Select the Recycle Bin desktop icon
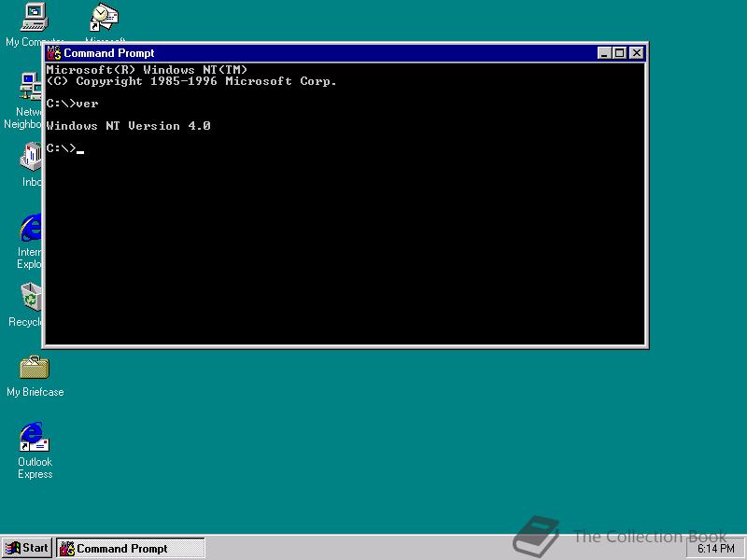747x560 pixels. (x=32, y=296)
